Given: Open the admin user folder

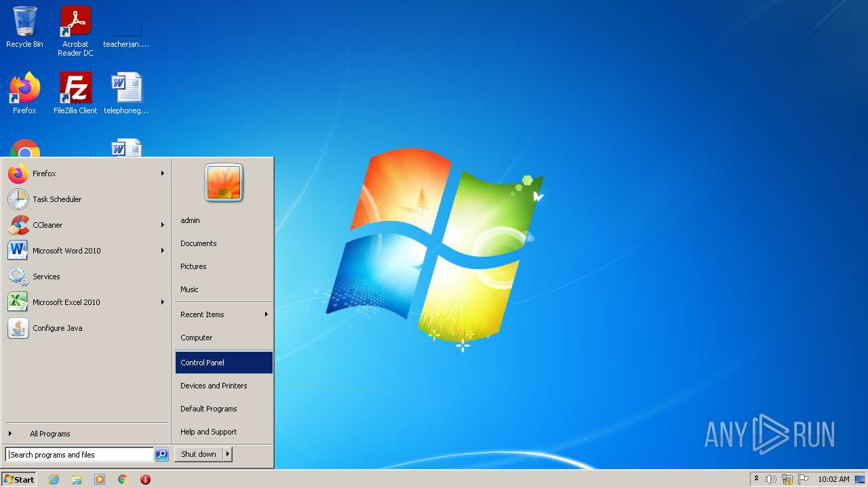Looking at the screenshot, I should pyautogui.click(x=224, y=220).
